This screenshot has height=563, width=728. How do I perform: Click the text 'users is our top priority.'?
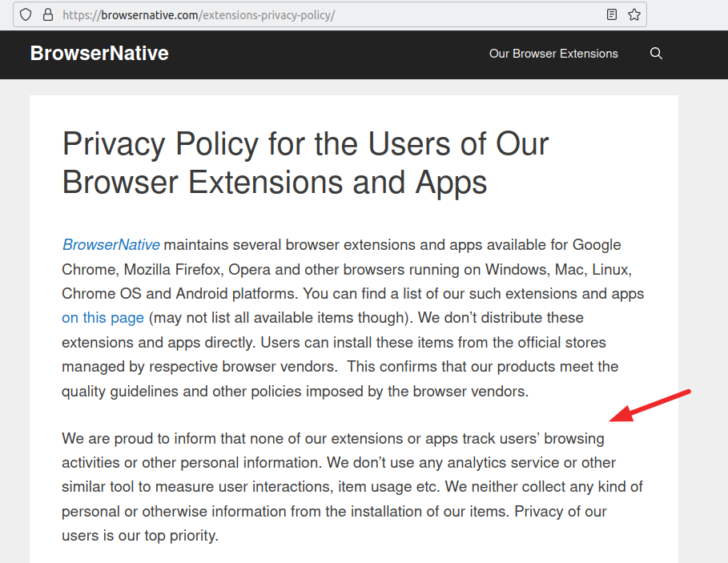pos(139,536)
